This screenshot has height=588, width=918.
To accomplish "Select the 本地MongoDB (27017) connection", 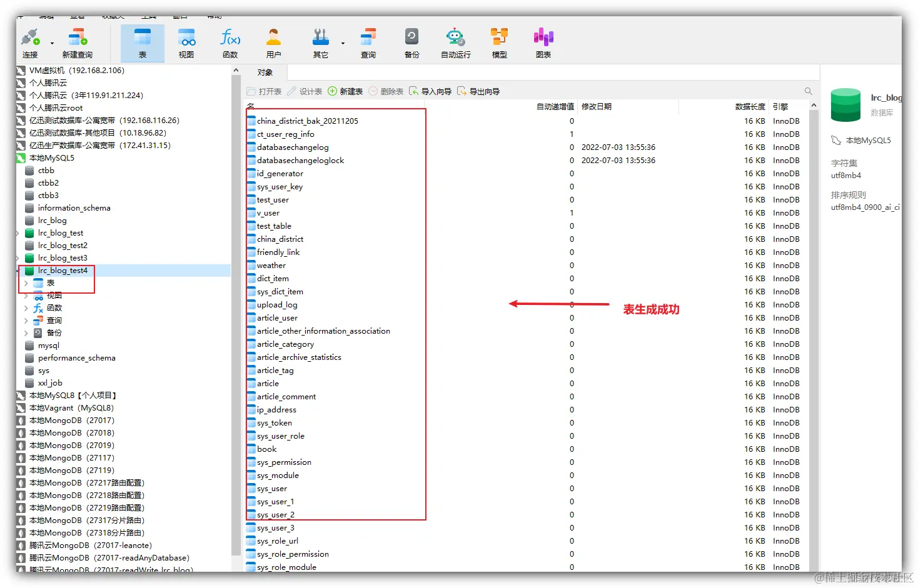I will pos(71,421).
